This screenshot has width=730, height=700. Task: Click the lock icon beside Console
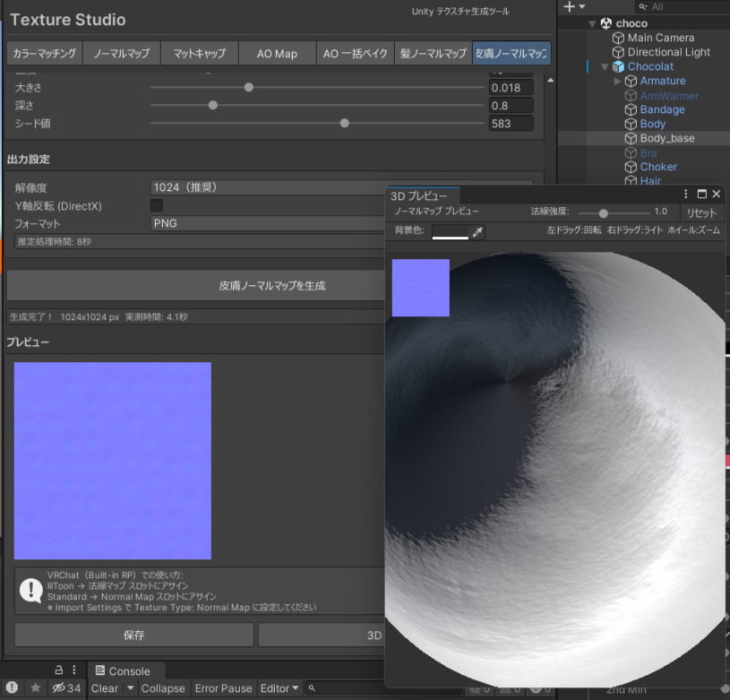point(58,670)
